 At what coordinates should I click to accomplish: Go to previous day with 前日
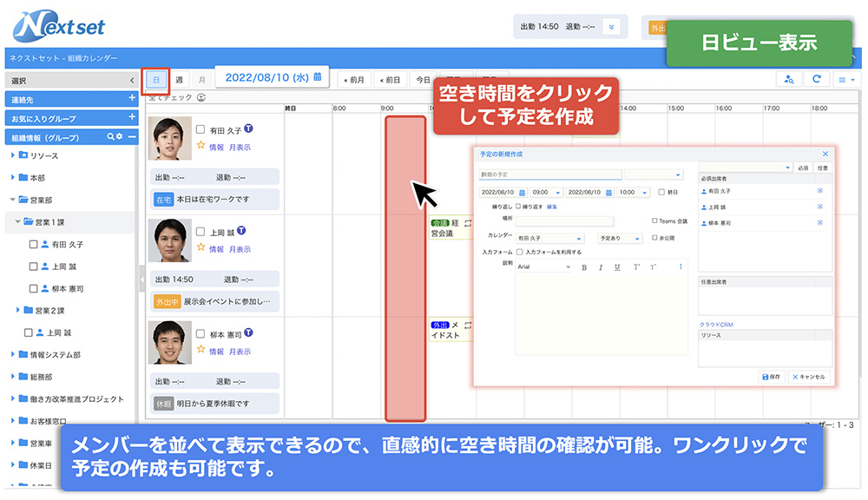coord(391,80)
